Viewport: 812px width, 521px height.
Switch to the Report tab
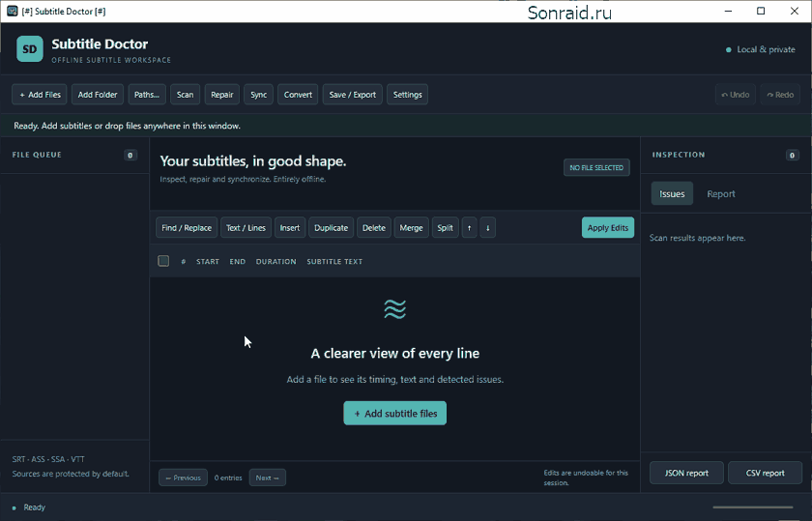(721, 193)
